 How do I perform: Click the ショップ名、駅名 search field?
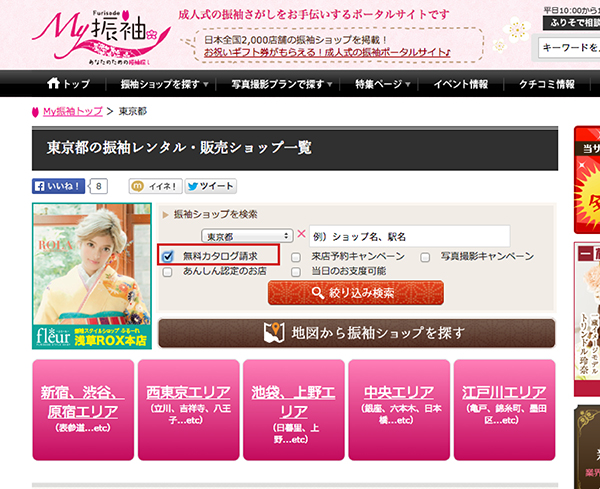409,236
